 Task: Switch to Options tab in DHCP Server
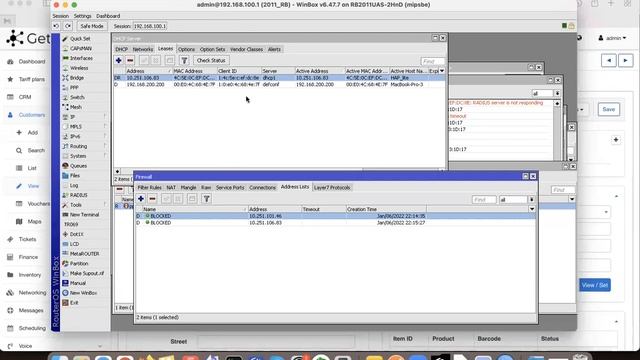tap(186, 49)
